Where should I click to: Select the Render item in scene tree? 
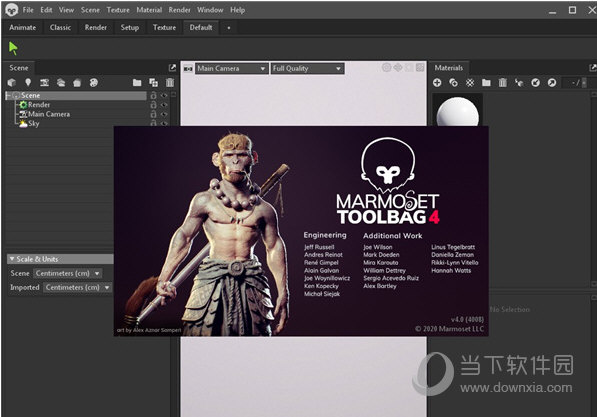(x=39, y=105)
